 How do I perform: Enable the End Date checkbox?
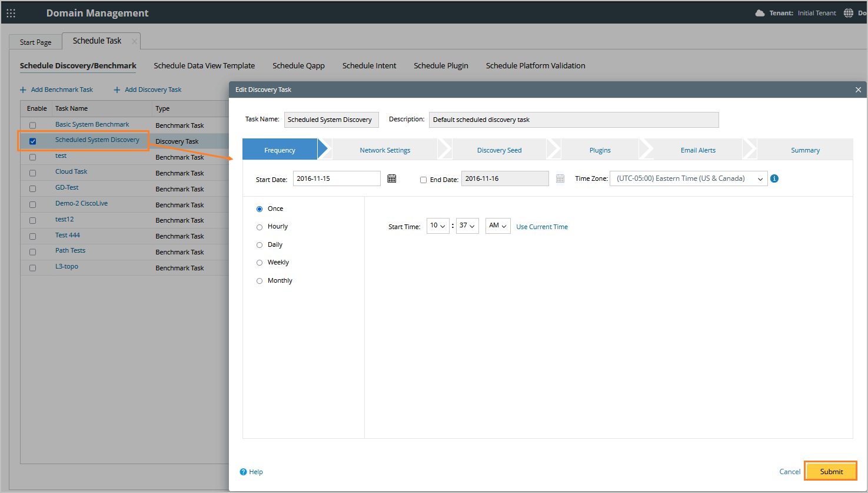click(423, 180)
